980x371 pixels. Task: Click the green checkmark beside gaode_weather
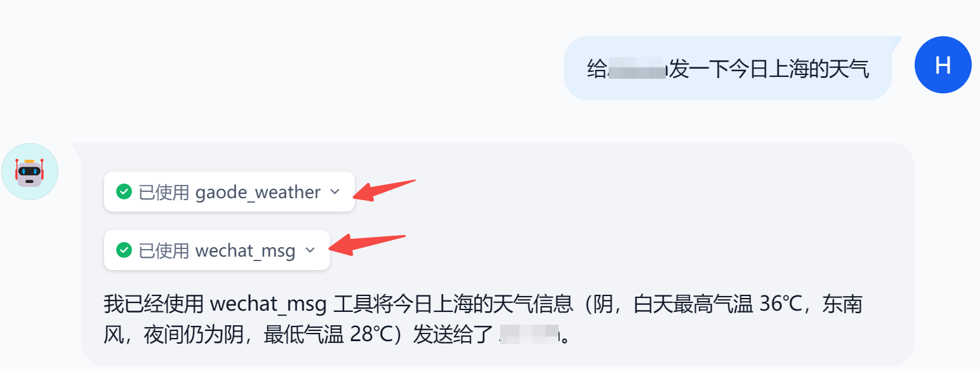[x=124, y=192]
